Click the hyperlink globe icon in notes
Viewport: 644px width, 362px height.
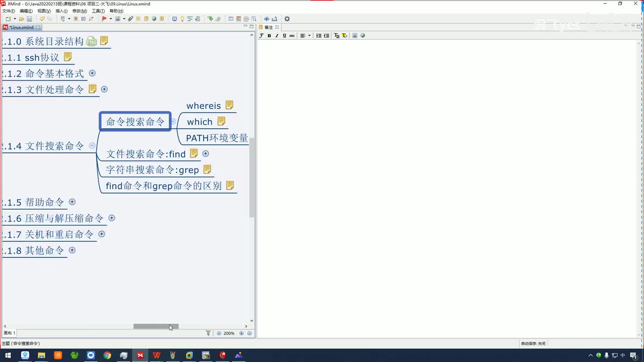point(363,36)
